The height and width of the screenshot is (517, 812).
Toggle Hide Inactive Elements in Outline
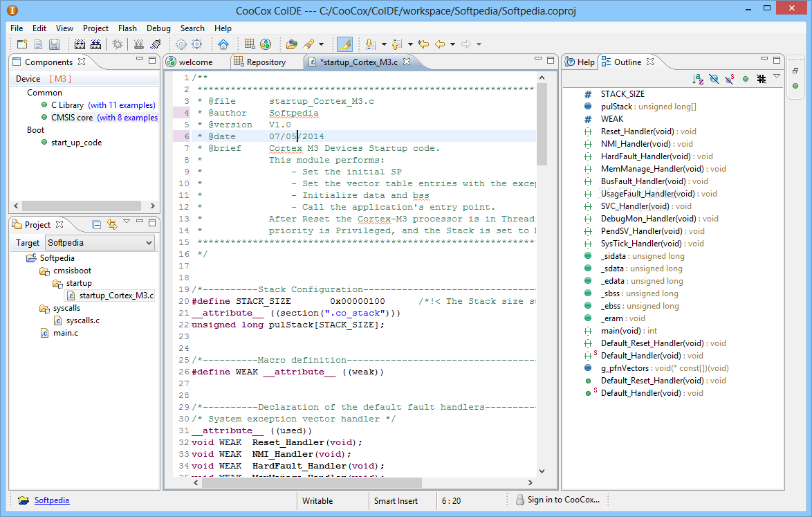[762, 79]
